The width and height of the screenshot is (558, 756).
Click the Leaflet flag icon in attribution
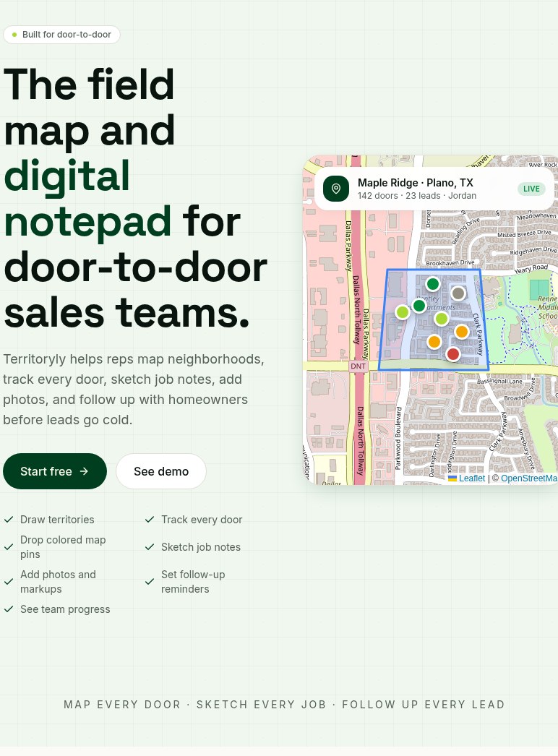tap(452, 478)
